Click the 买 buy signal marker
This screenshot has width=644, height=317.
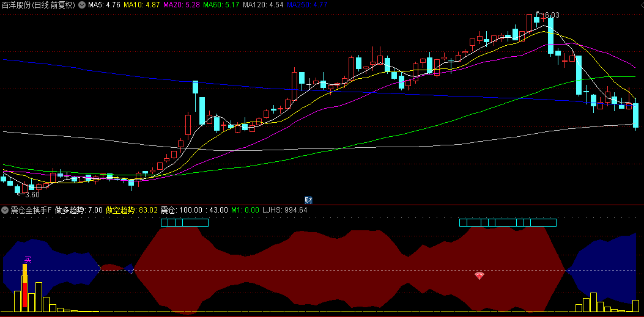pos(28,260)
